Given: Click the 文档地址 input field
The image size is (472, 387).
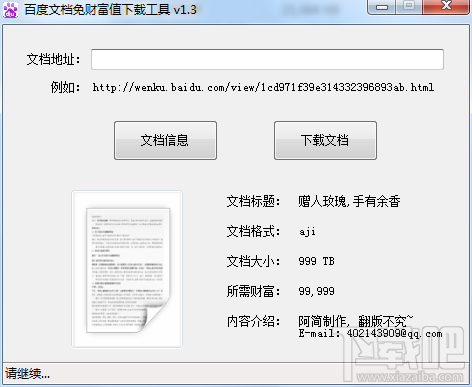Looking at the screenshot, I should click(x=267, y=59).
